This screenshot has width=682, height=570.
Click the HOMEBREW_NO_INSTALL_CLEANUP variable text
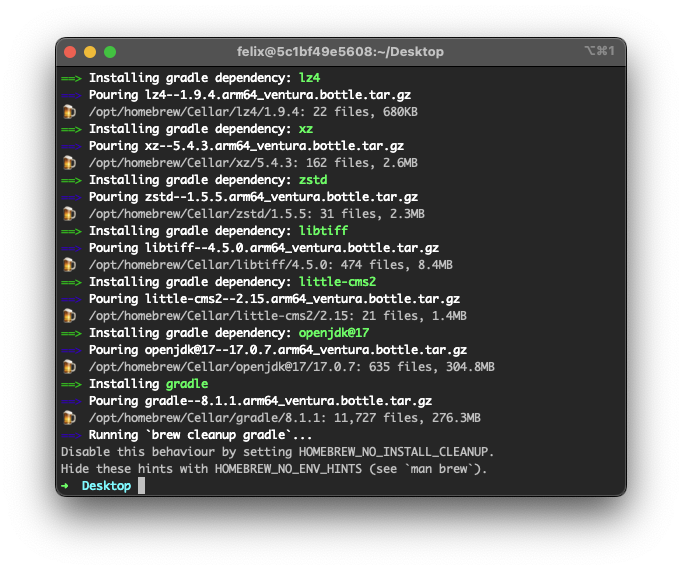[393, 452]
